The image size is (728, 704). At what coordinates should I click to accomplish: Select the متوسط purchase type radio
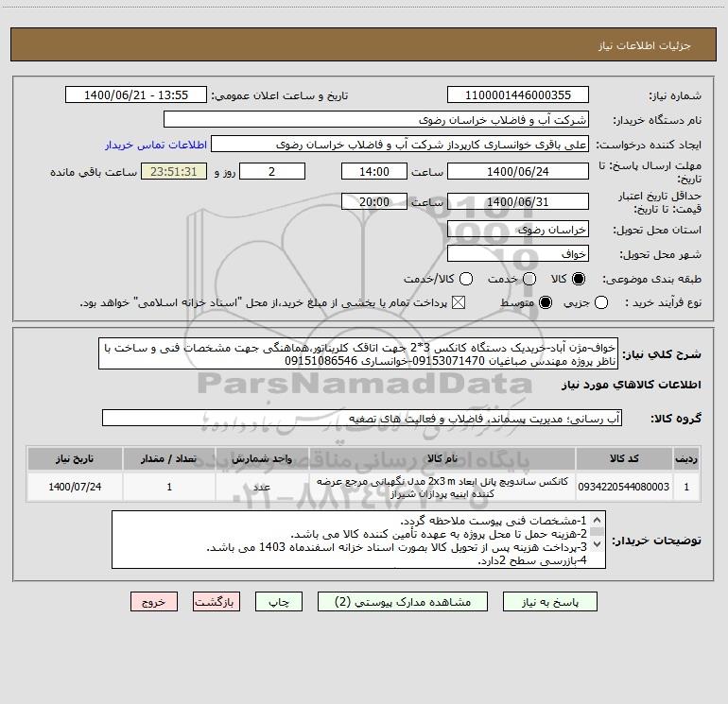[546, 302]
